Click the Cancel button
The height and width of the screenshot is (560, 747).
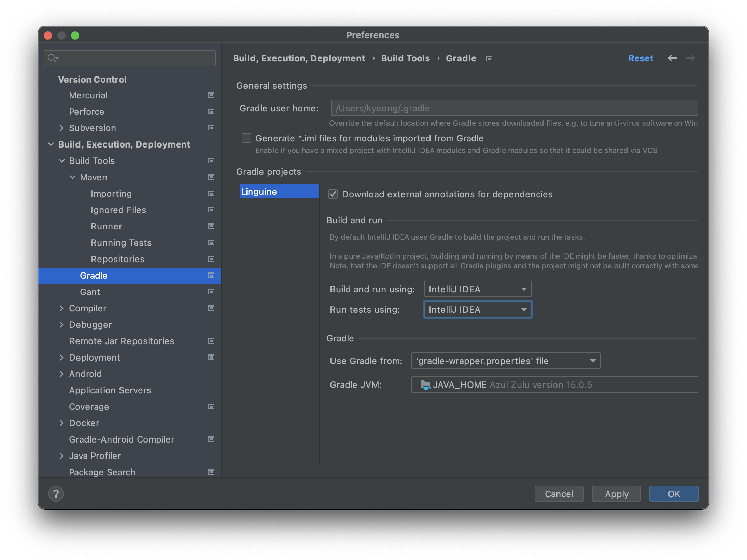pyautogui.click(x=559, y=494)
